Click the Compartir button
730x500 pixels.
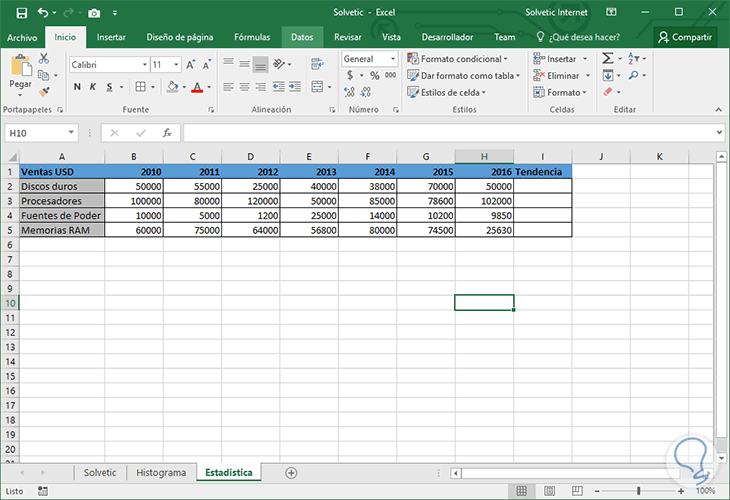click(685, 37)
